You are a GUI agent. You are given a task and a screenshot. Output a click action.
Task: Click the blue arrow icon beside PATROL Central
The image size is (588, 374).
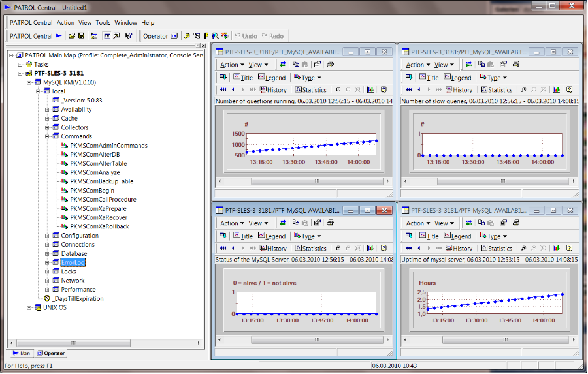pos(59,36)
